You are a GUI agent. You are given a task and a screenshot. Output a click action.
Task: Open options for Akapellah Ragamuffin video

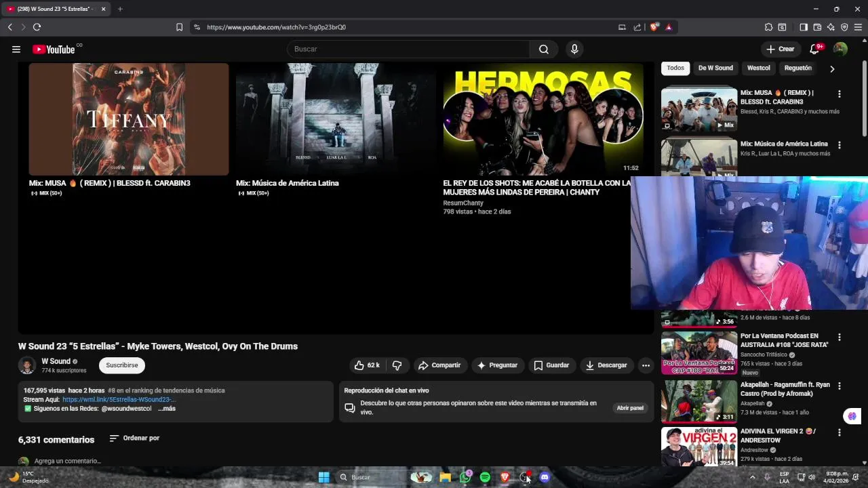pyautogui.click(x=839, y=386)
